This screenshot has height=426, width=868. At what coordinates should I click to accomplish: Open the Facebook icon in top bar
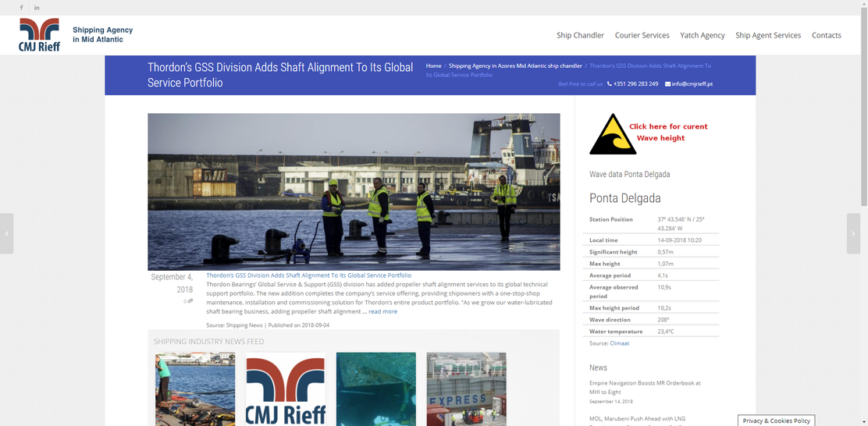[x=22, y=8]
